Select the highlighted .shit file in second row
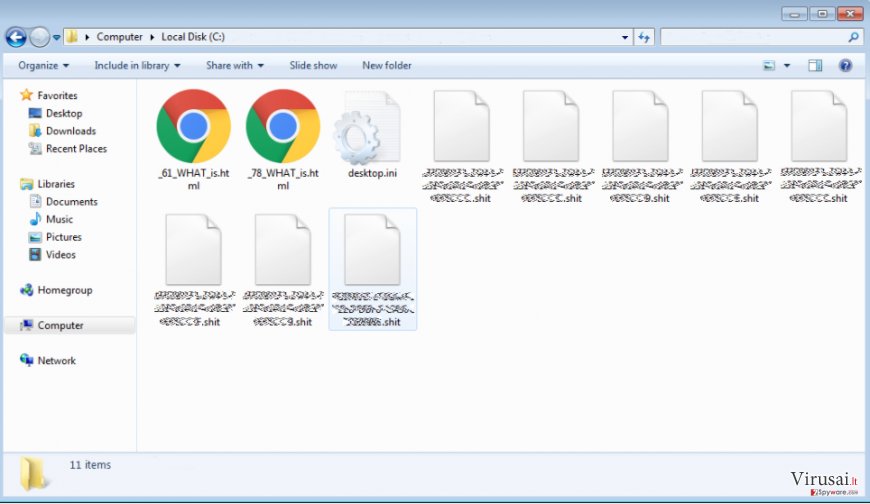 (x=372, y=269)
